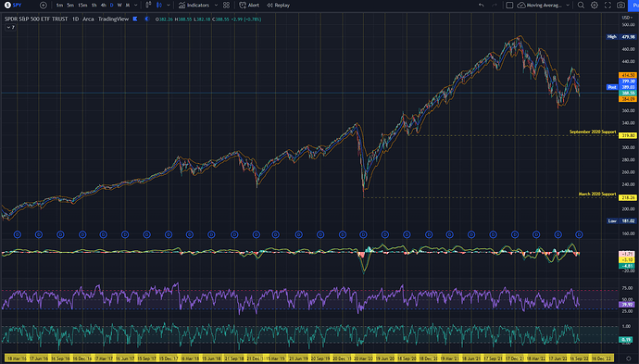
Task: Open the Indicators dialog
Action: click(x=194, y=6)
